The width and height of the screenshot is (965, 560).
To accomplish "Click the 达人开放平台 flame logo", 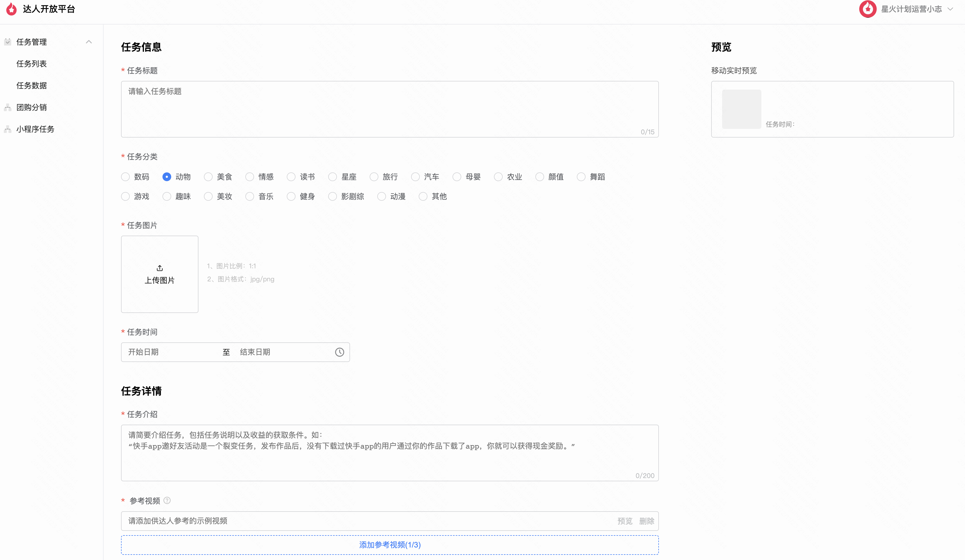I will (x=11, y=9).
